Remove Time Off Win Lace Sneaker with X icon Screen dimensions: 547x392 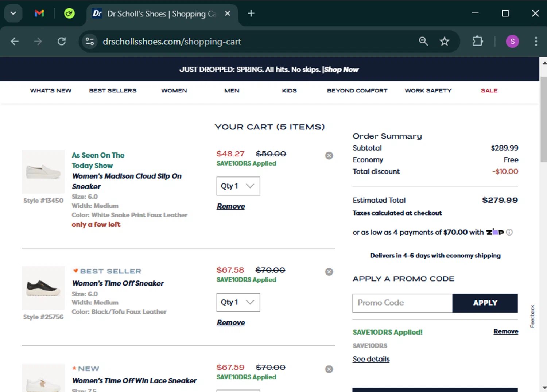pos(329,369)
